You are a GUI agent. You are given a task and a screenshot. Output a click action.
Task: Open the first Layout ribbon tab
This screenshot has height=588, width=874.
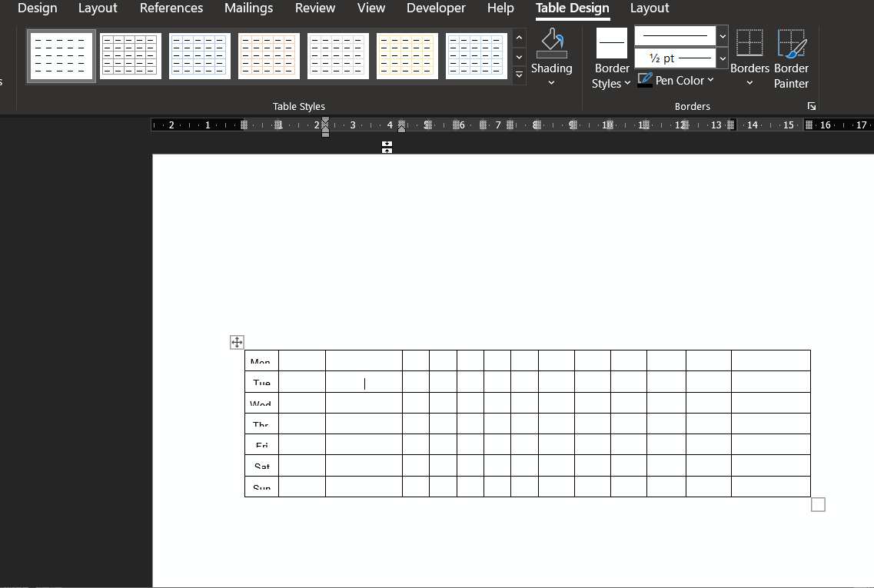pyautogui.click(x=98, y=8)
